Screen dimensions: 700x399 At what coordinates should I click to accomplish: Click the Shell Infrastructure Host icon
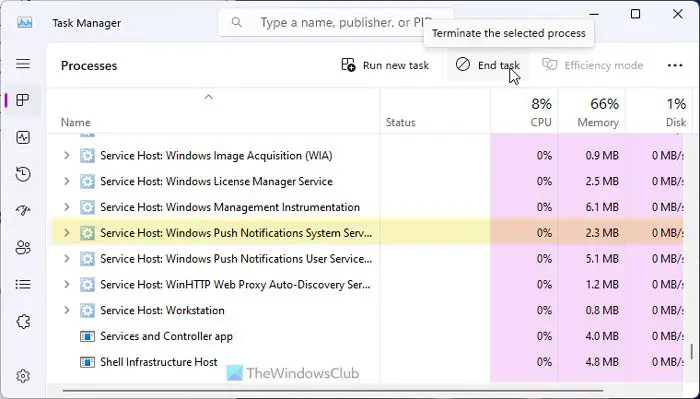[x=87, y=362]
